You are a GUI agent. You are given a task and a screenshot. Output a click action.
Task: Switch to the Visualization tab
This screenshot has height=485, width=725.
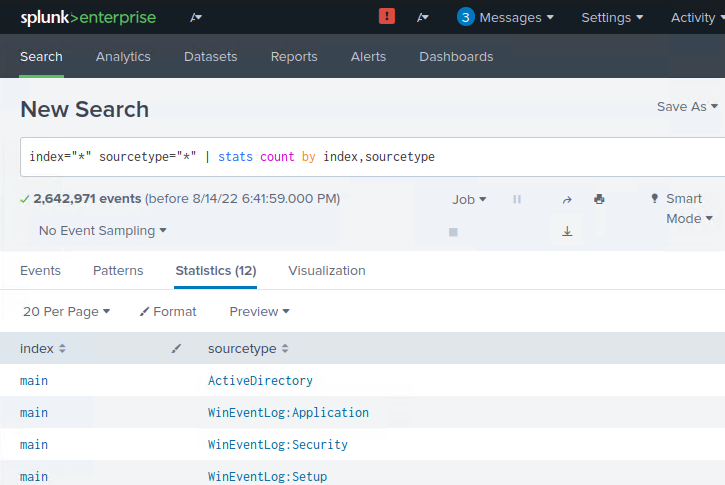pos(327,270)
